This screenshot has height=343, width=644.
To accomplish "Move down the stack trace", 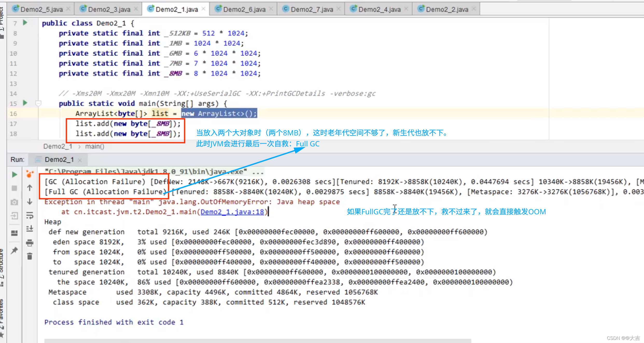I will [x=30, y=202].
